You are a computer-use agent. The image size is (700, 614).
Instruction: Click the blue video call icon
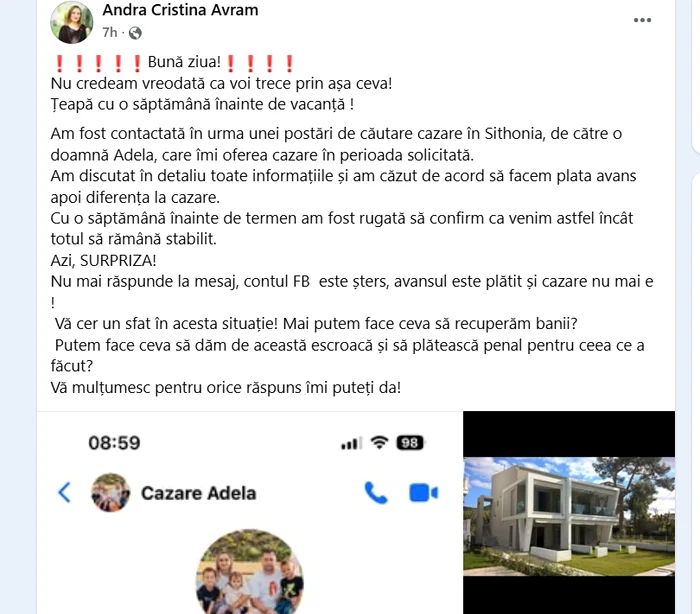[424, 493]
